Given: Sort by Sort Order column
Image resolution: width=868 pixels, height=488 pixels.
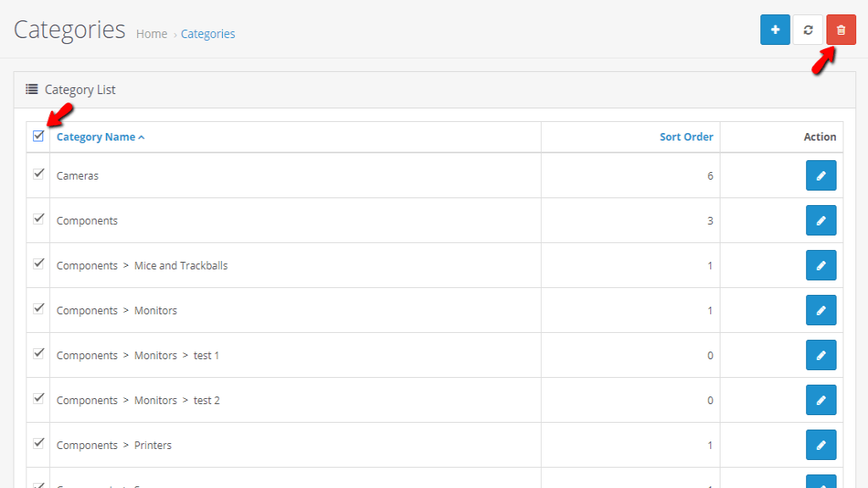Looking at the screenshot, I should coord(687,136).
